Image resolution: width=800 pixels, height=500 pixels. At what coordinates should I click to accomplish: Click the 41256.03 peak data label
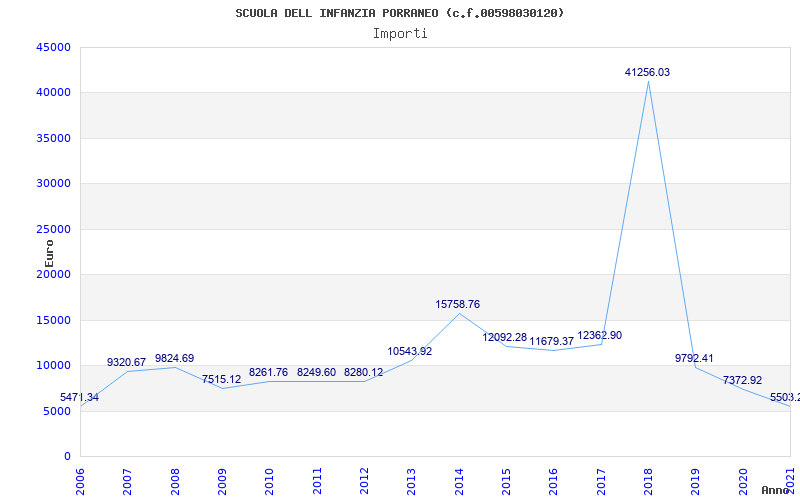(647, 72)
